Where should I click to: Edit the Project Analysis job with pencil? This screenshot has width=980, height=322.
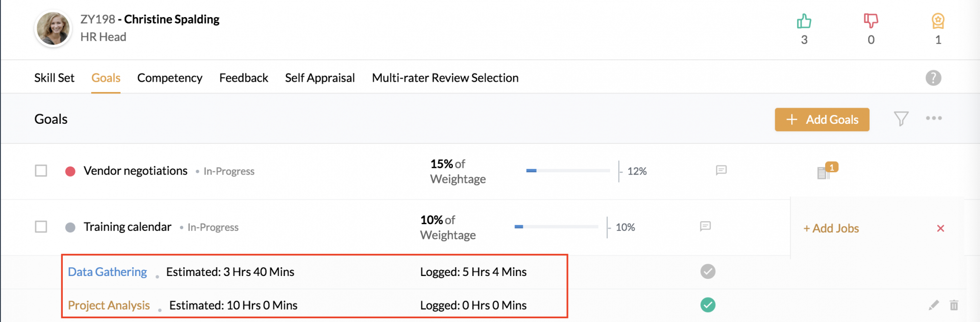click(x=934, y=305)
